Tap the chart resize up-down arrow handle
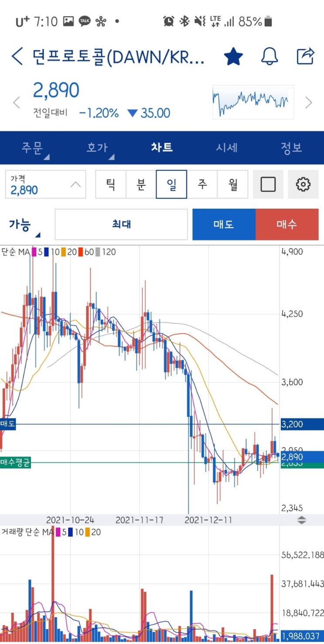324x644 pixels. [301, 520]
